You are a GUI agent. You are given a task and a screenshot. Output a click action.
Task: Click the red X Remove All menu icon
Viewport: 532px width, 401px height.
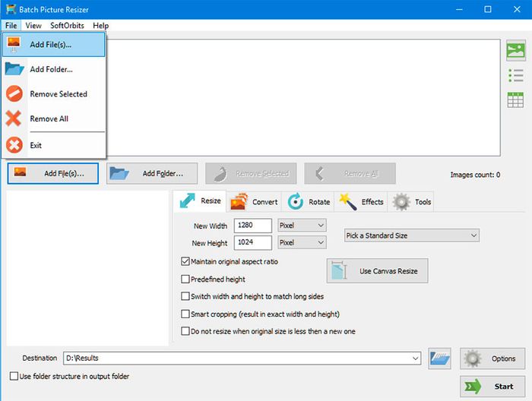coord(14,118)
